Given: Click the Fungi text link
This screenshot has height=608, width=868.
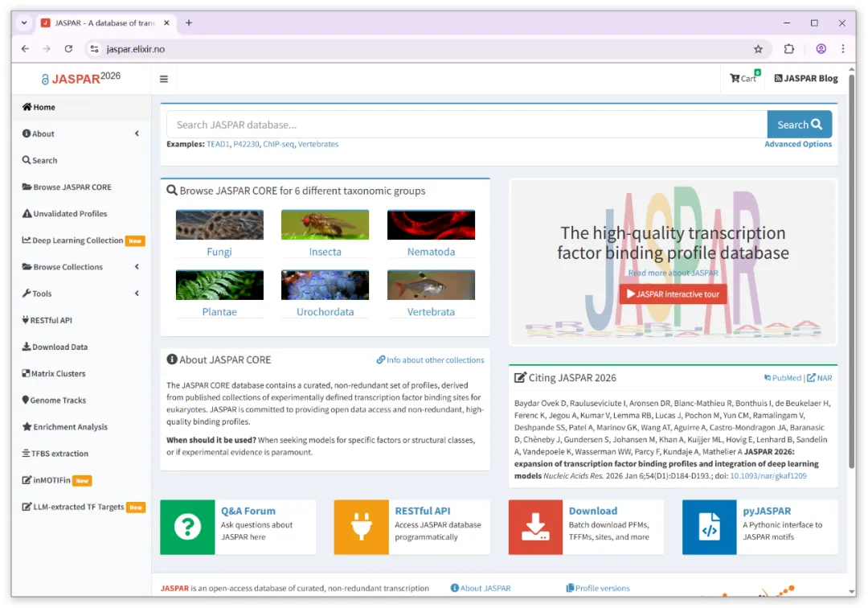Looking at the screenshot, I should point(219,252).
